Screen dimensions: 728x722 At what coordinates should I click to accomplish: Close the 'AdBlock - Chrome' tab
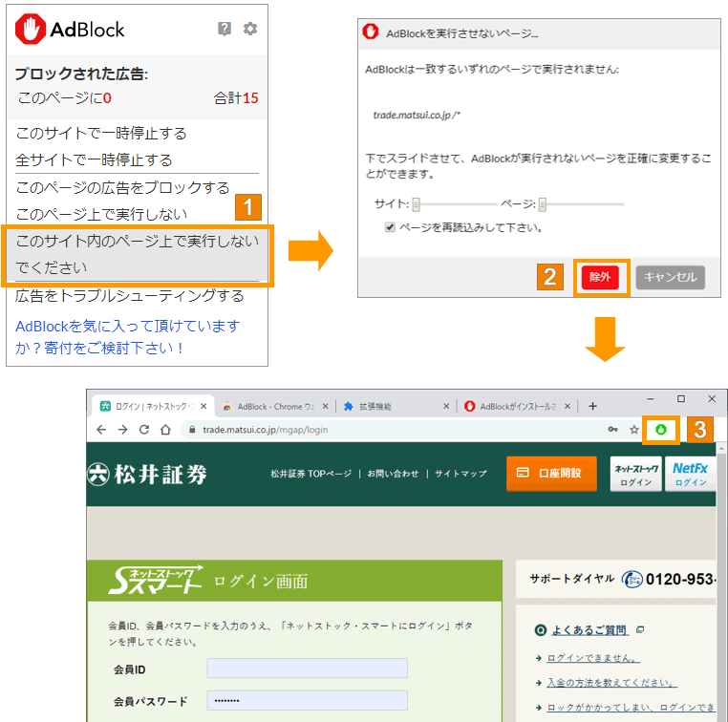click(x=326, y=407)
